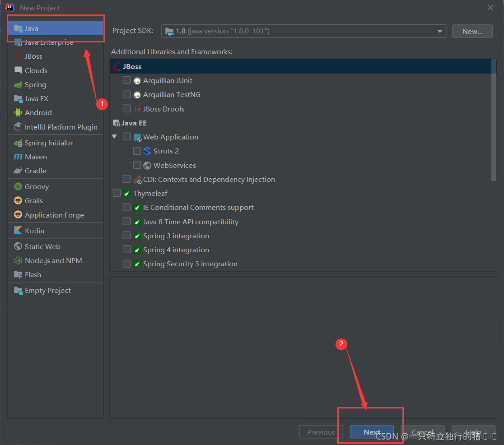This screenshot has height=445, width=504.
Task: Click the Static Web globe icon
Action: tap(18, 246)
